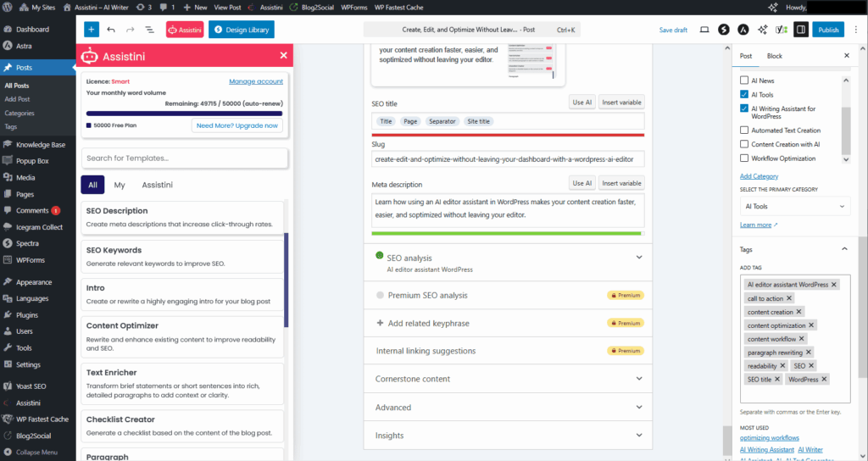This screenshot has height=461, width=868.
Task: Switch to the Block tab
Action: tap(775, 56)
